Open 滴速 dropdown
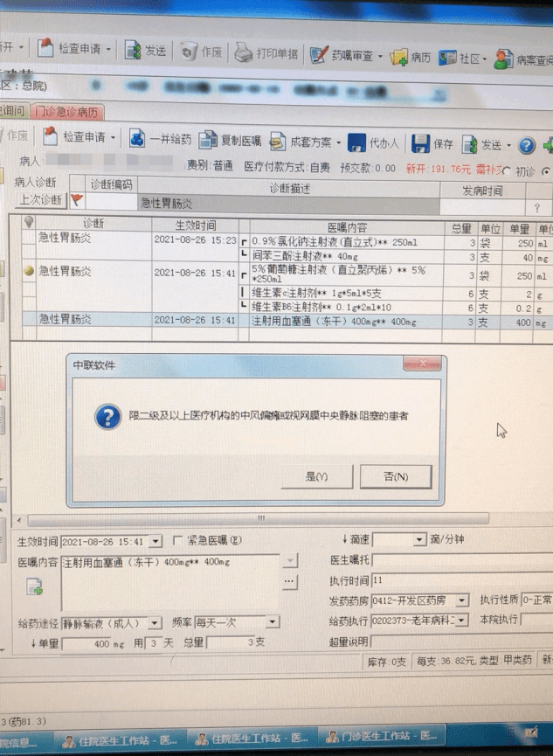 (x=420, y=539)
